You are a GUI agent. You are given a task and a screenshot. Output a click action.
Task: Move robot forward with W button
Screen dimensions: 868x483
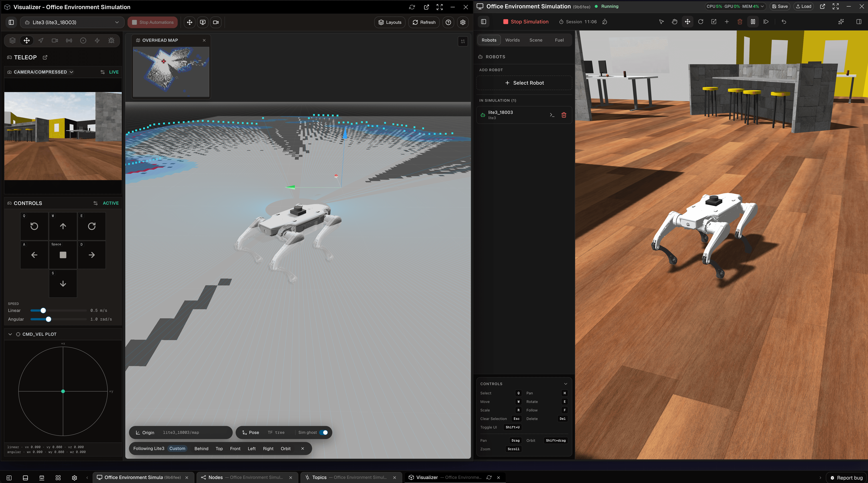pos(63,226)
